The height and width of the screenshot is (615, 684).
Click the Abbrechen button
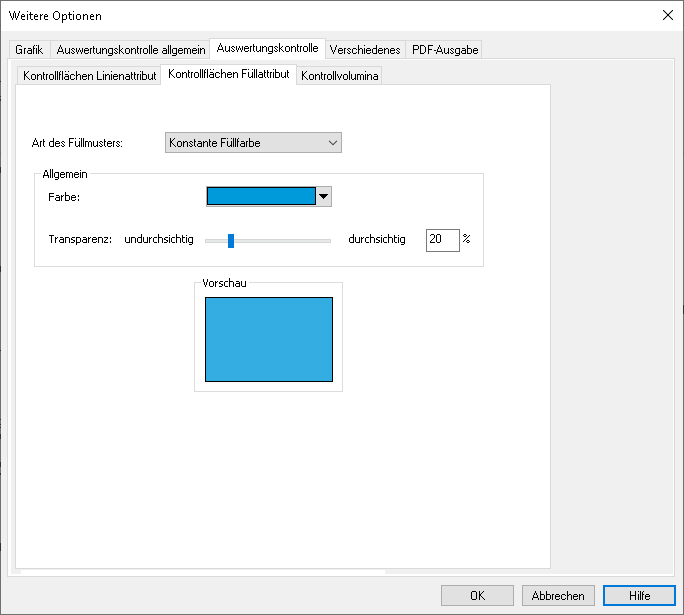coord(558,595)
